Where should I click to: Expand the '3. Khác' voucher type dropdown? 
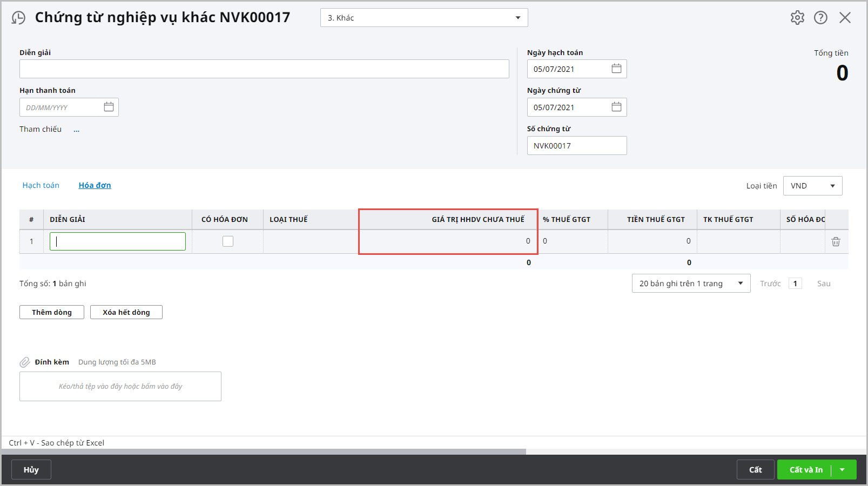coord(517,18)
